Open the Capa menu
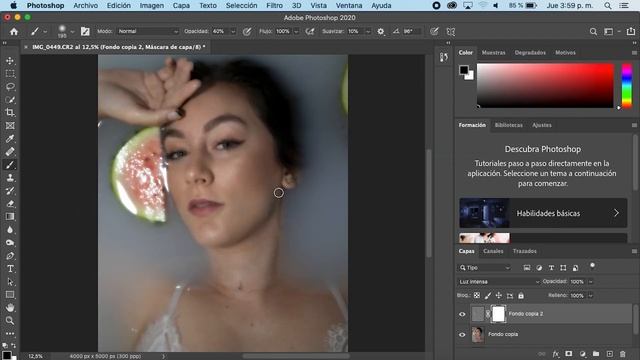 click(181, 6)
